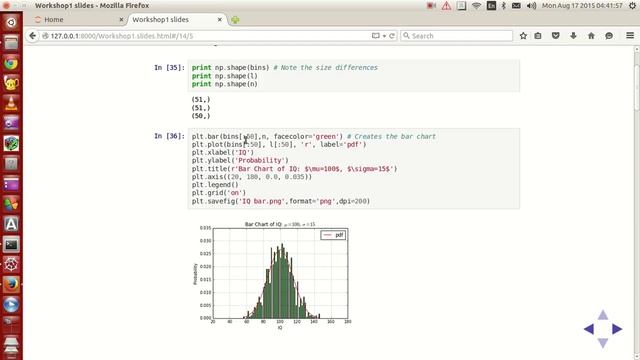
Task: Click the plt.legend() code line
Action: coord(215,185)
